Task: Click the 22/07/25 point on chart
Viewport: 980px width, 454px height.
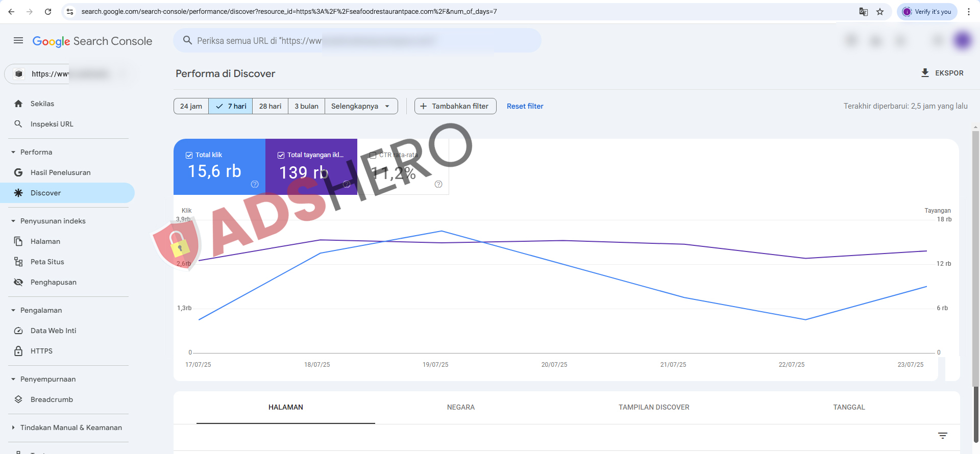Action: click(x=805, y=319)
